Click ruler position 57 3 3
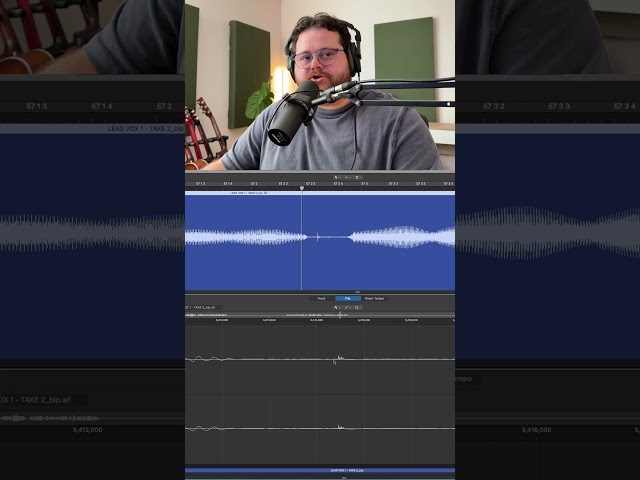Screen dimensions: 640x480 click(421, 184)
